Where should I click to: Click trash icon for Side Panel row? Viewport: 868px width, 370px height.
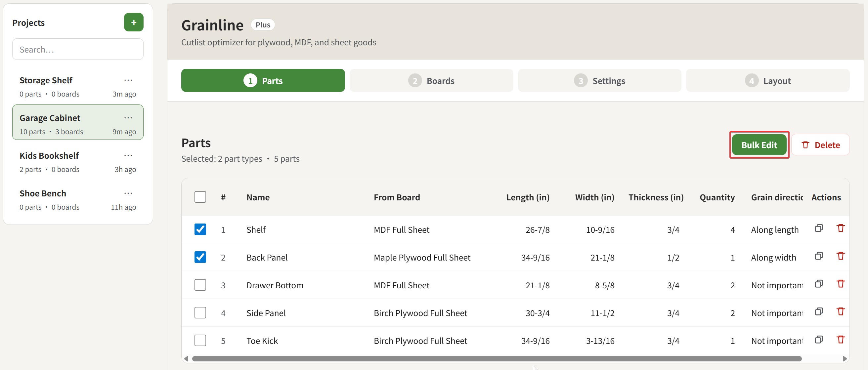click(840, 312)
